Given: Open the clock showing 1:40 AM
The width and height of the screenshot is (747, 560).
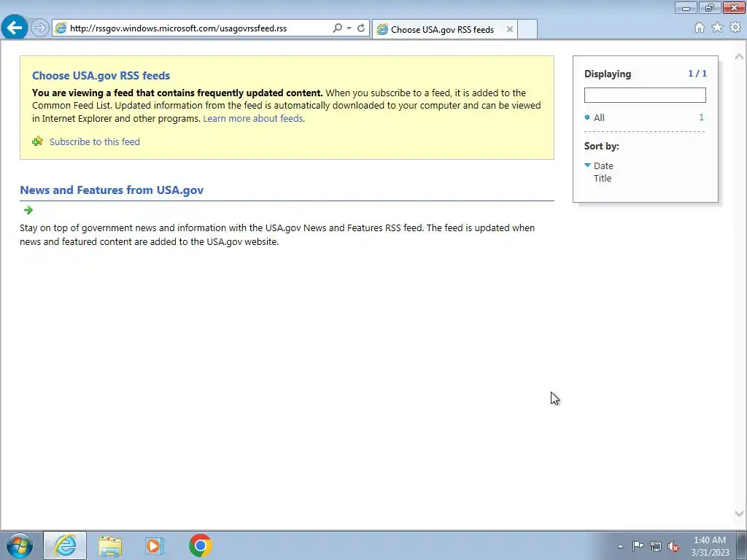Looking at the screenshot, I should coord(710,546).
